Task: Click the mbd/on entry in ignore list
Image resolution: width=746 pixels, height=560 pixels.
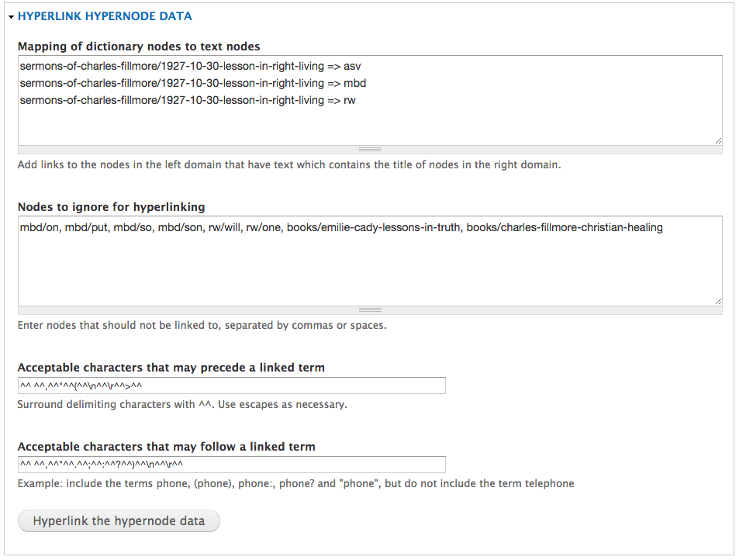Action: point(40,227)
